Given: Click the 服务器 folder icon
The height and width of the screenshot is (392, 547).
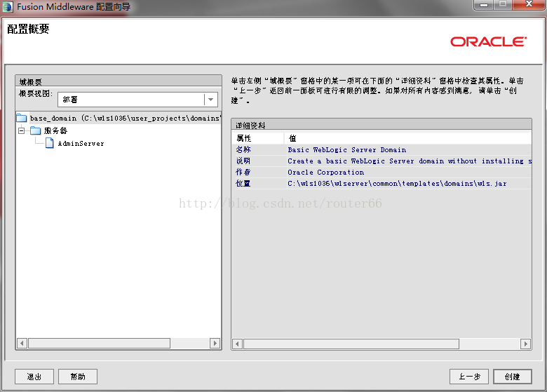Looking at the screenshot, I should (35, 130).
